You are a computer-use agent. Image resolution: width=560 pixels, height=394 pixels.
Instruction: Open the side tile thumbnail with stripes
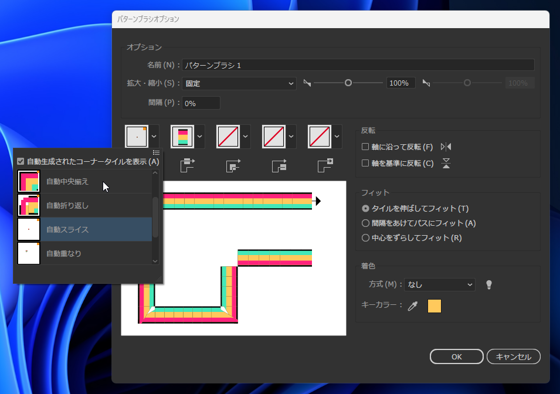coord(182,136)
